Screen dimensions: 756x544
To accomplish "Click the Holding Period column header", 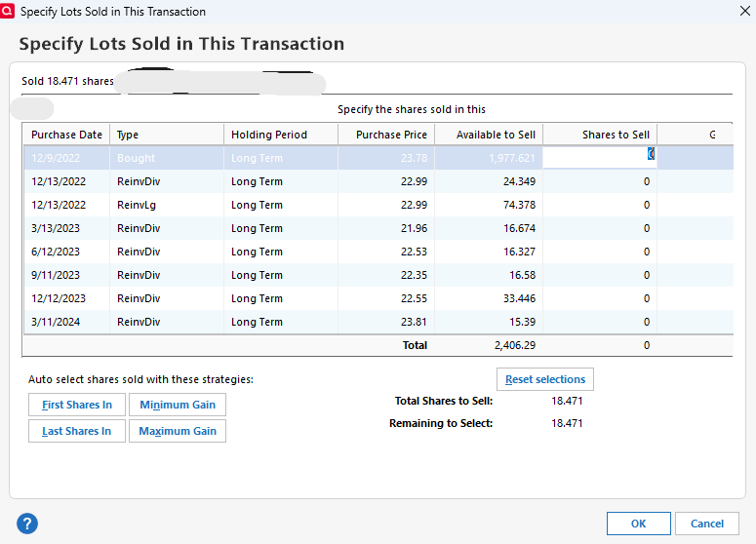I will [280, 135].
